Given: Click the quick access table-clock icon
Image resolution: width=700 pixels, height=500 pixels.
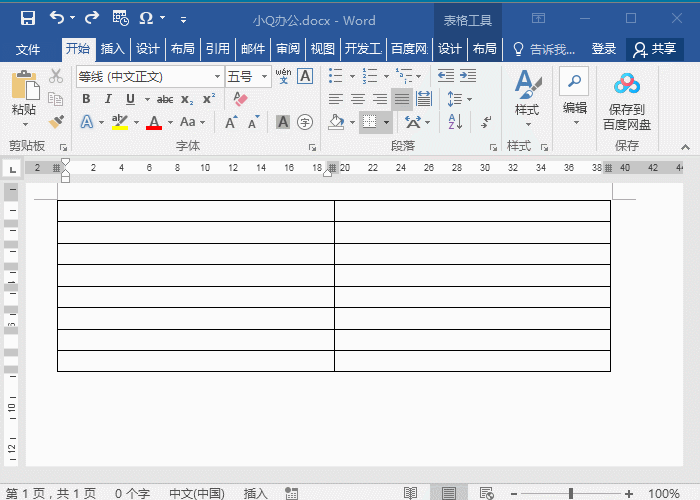Looking at the screenshot, I should coord(120,18).
